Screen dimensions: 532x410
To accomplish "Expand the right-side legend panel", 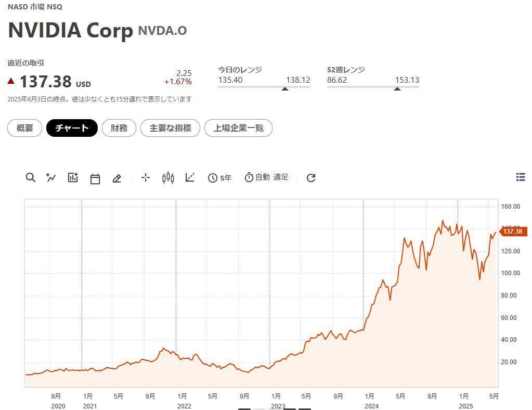I will pos(521,177).
